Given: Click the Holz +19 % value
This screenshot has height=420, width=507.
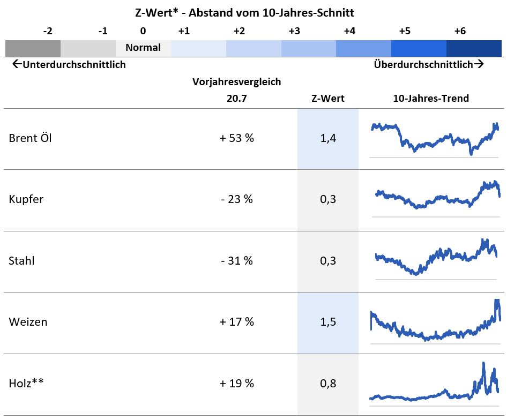Looking at the screenshot, I should point(236,384).
